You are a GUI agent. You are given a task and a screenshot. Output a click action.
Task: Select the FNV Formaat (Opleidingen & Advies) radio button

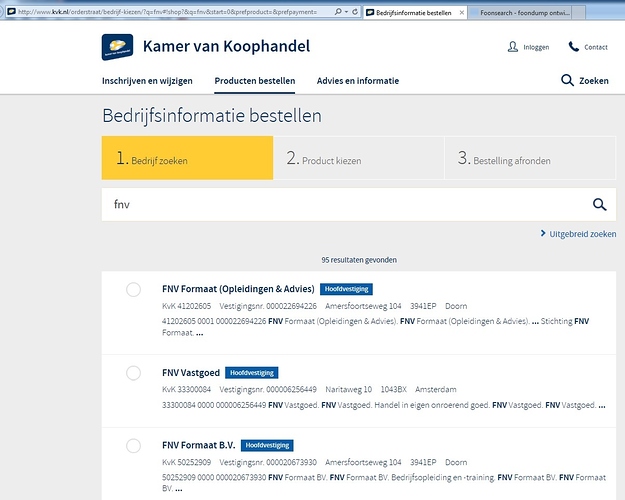click(134, 289)
